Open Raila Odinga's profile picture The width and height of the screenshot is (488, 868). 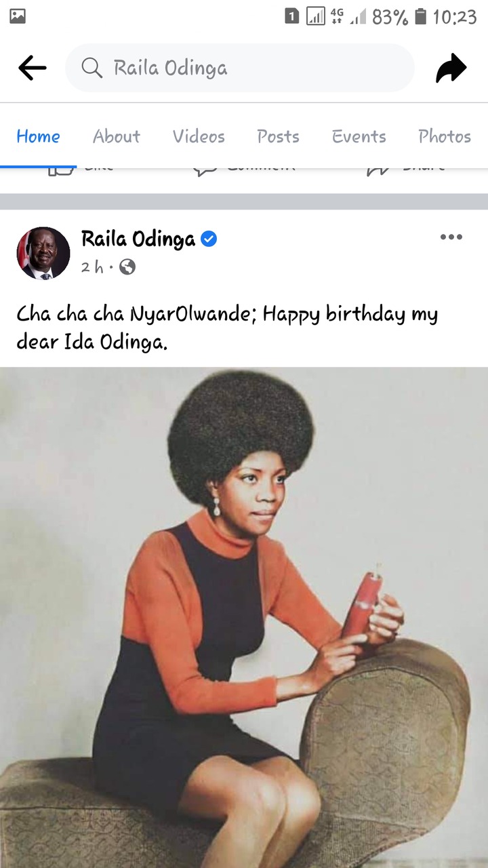[43, 254]
